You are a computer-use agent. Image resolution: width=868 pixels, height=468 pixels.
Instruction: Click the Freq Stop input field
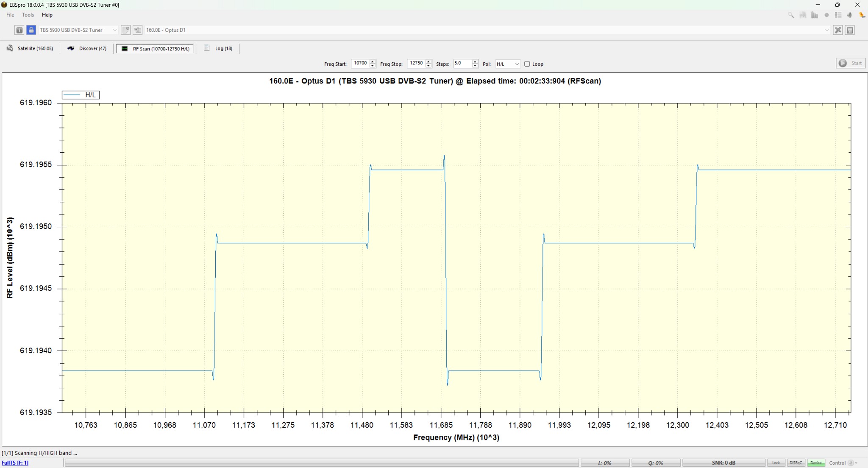(416, 64)
